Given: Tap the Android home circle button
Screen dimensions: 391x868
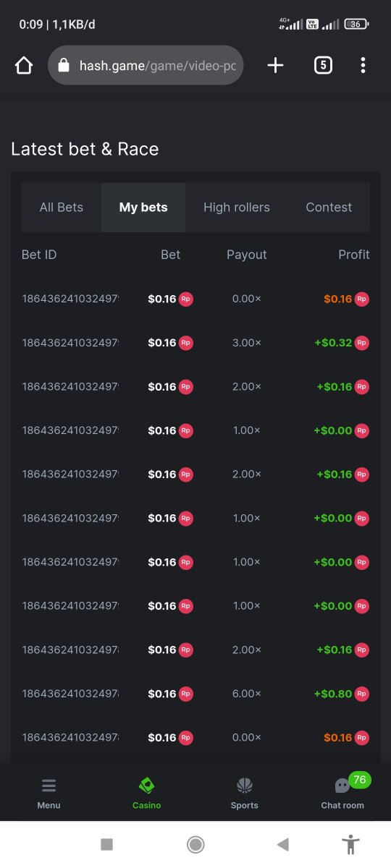Looking at the screenshot, I should pos(195,844).
